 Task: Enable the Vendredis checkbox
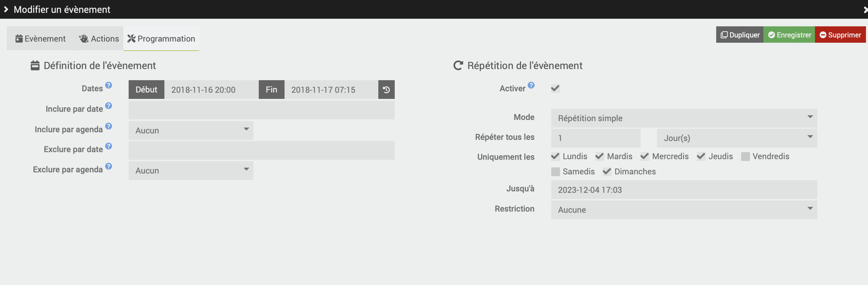click(745, 157)
